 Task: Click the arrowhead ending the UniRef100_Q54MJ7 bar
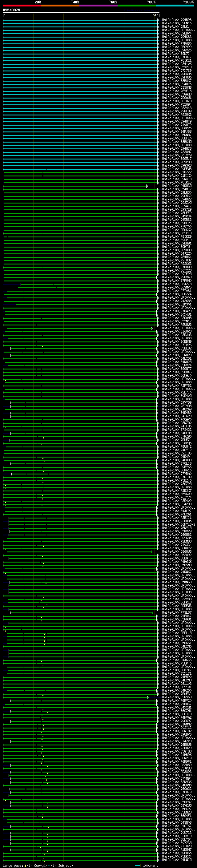158,189
